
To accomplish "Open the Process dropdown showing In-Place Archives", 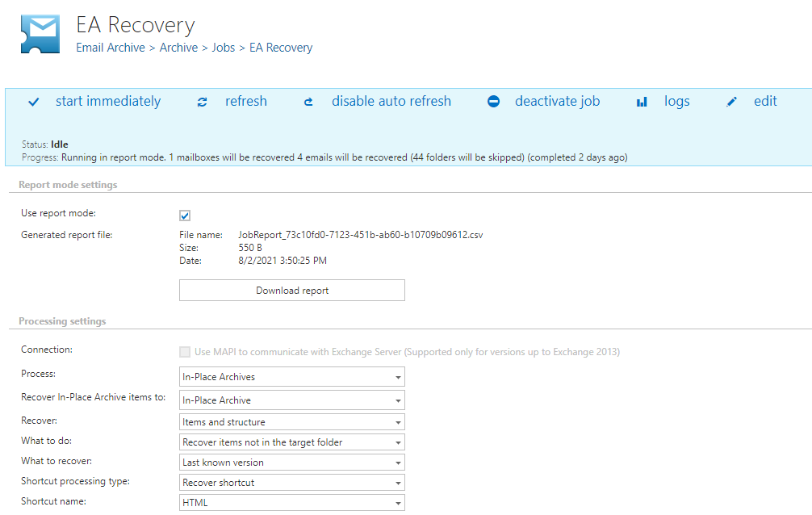I will click(x=292, y=376).
